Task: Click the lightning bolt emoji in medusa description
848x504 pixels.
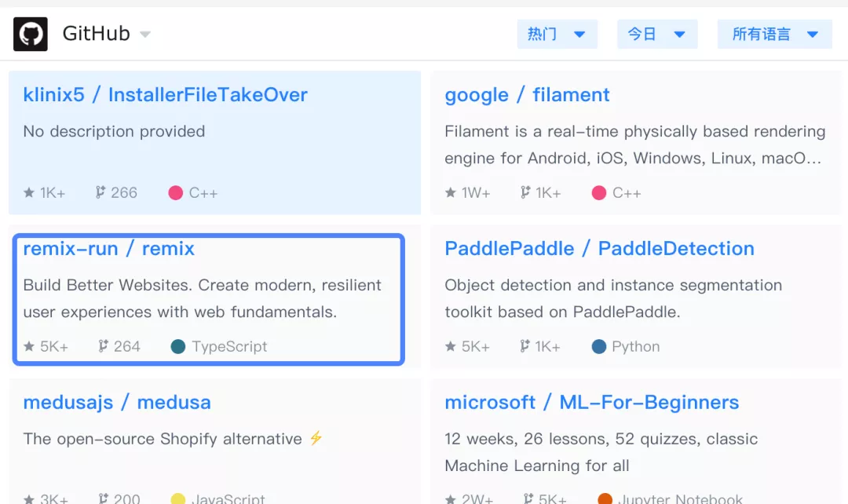Action: [316, 438]
